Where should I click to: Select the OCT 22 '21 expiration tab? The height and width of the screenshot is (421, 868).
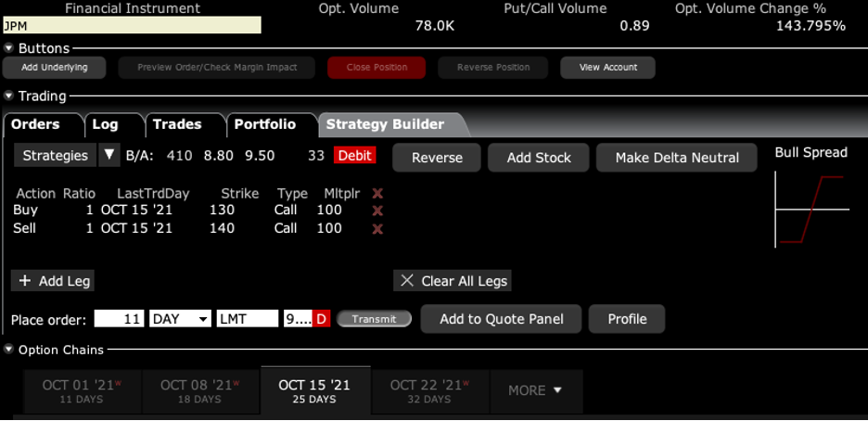pyautogui.click(x=428, y=390)
